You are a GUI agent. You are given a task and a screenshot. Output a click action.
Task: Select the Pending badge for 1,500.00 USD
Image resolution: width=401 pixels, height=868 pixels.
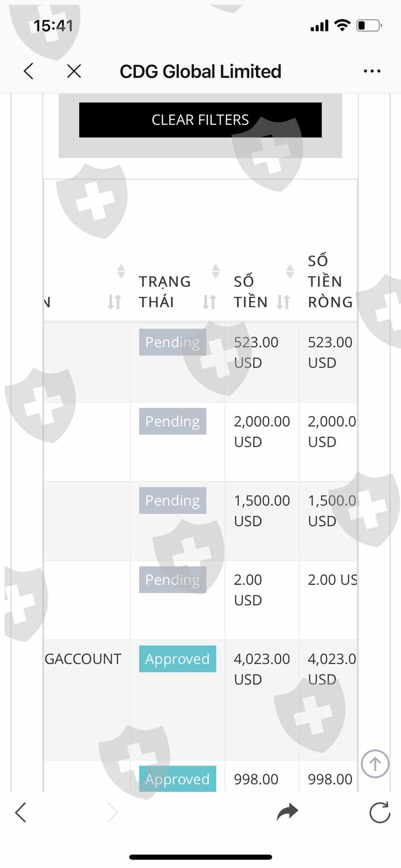tap(172, 501)
